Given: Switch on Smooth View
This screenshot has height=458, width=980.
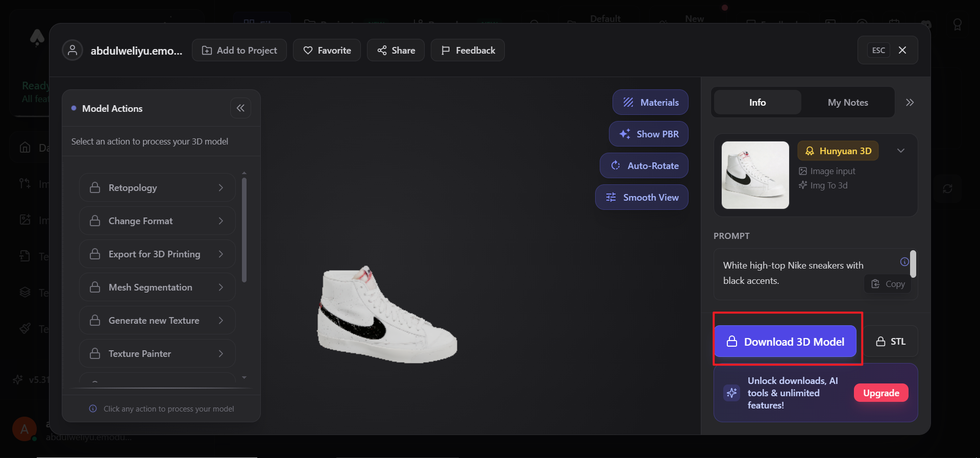Looking at the screenshot, I should click(x=642, y=198).
